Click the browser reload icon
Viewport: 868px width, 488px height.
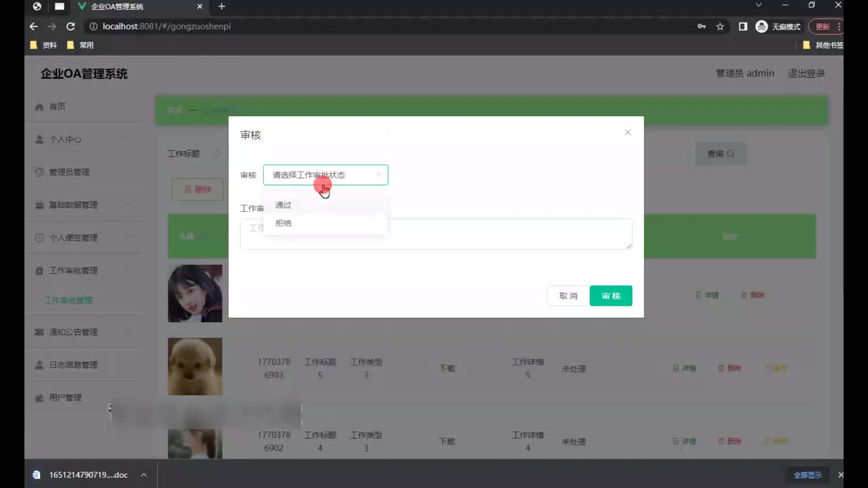tap(71, 27)
